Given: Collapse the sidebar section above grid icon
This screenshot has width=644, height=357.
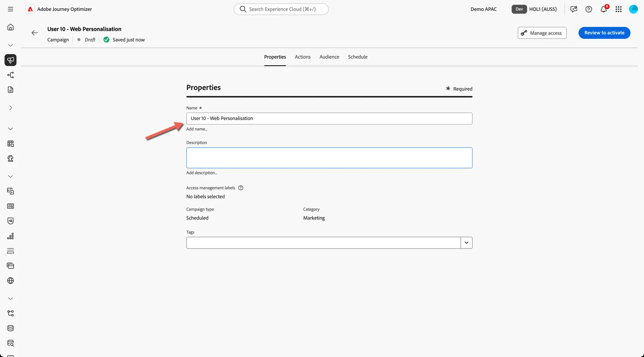Looking at the screenshot, I should (10, 129).
